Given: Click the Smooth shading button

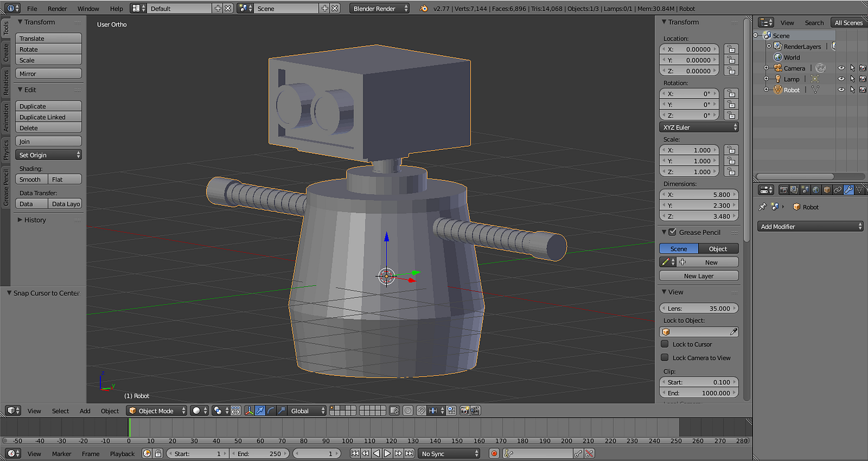Looking at the screenshot, I should (x=32, y=180).
